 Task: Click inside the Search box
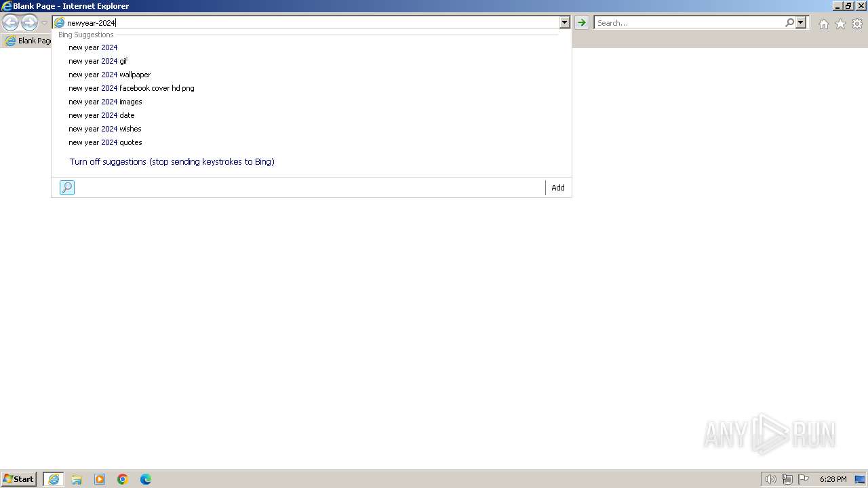point(688,22)
